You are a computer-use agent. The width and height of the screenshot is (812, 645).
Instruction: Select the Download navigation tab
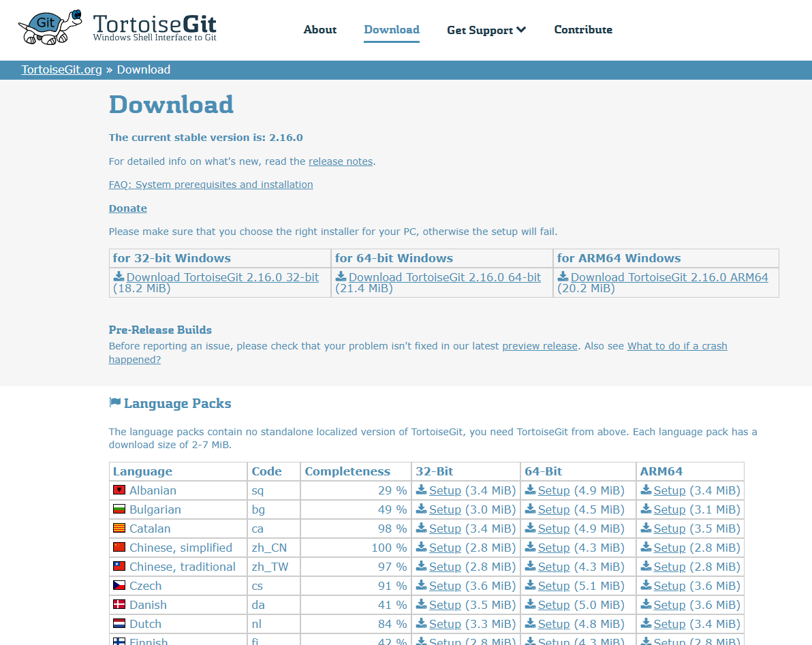tap(392, 29)
